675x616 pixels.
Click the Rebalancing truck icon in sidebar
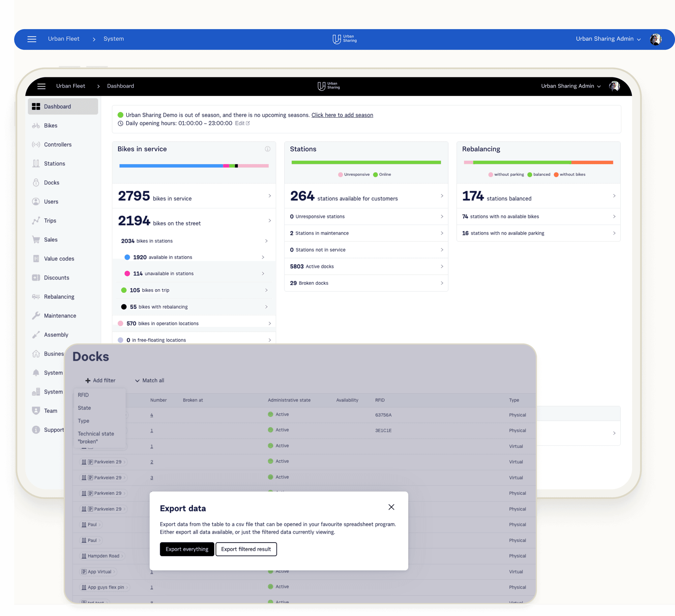[x=36, y=297]
